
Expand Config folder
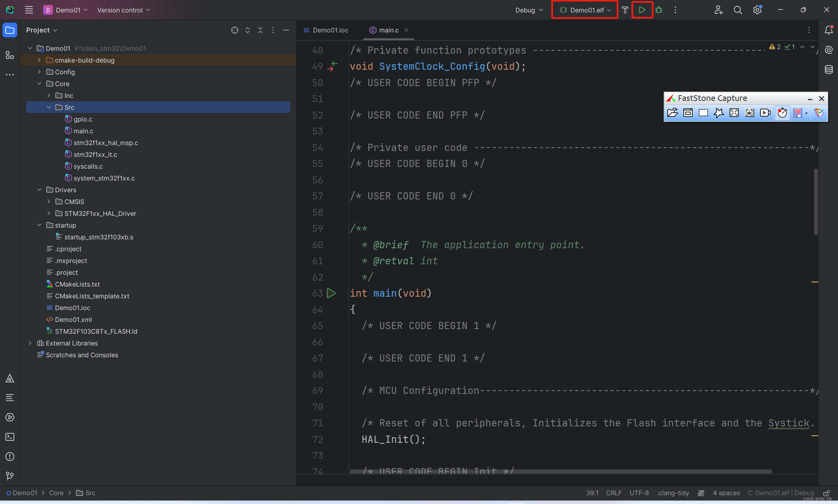click(39, 72)
